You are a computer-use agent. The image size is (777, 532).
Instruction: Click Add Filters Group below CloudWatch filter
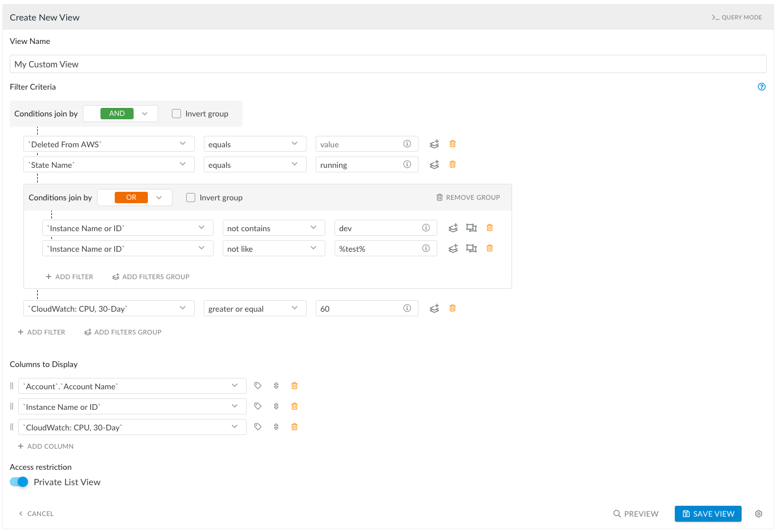pos(123,332)
